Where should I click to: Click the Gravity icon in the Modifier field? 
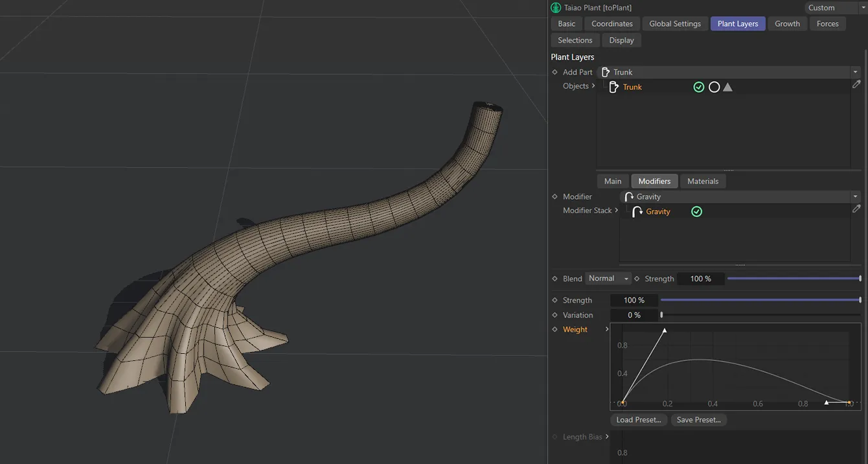point(628,196)
